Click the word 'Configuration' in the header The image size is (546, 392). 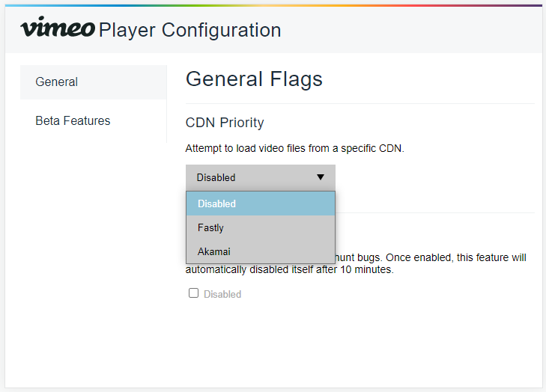click(x=221, y=30)
